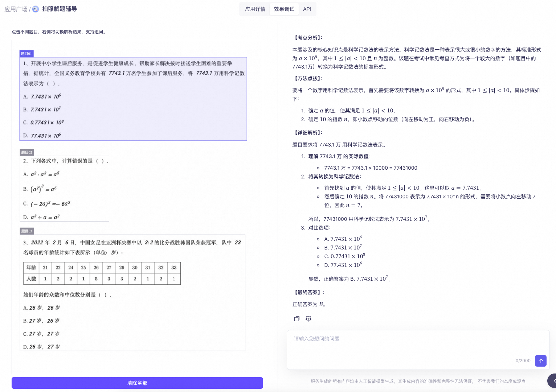Screen dimensions: 556x392
Task: Open the 应用详情 tab
Action: click(x=255, y=9)
